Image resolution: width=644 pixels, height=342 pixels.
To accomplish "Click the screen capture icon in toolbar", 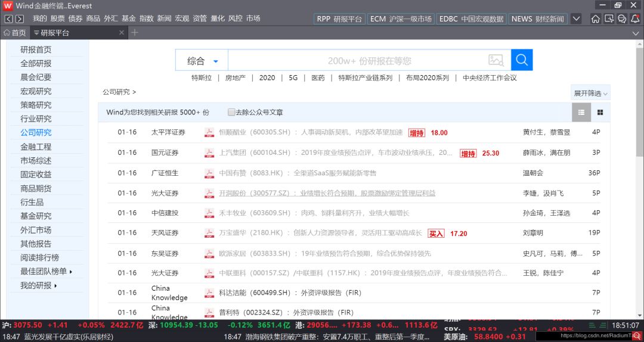I will coord(609,19).
